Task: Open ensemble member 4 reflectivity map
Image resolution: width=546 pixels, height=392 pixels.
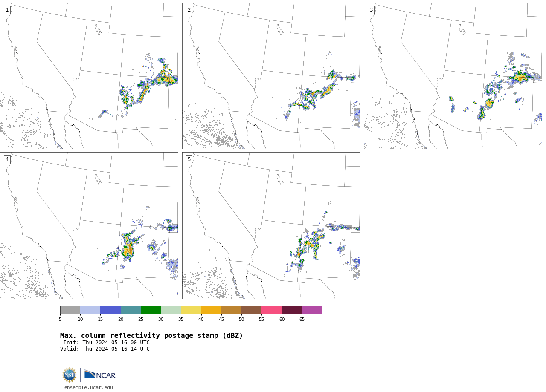Action: click(89, 225)
